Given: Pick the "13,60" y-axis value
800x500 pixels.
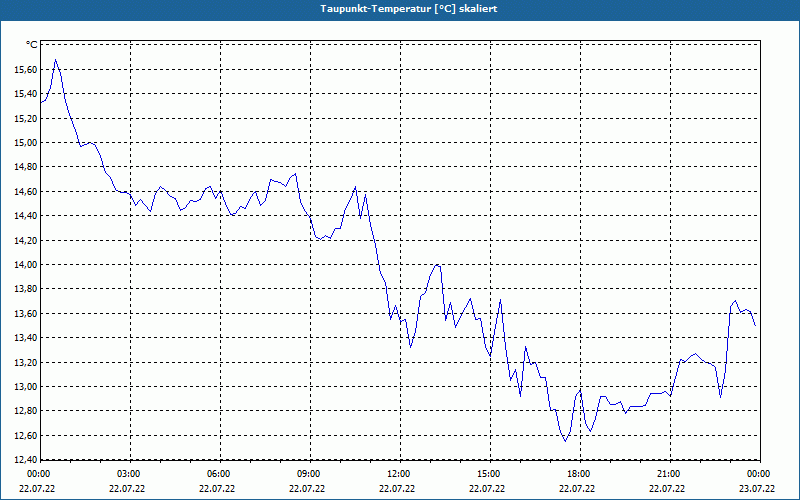Looking at the screenshot, I should point(26,314).
